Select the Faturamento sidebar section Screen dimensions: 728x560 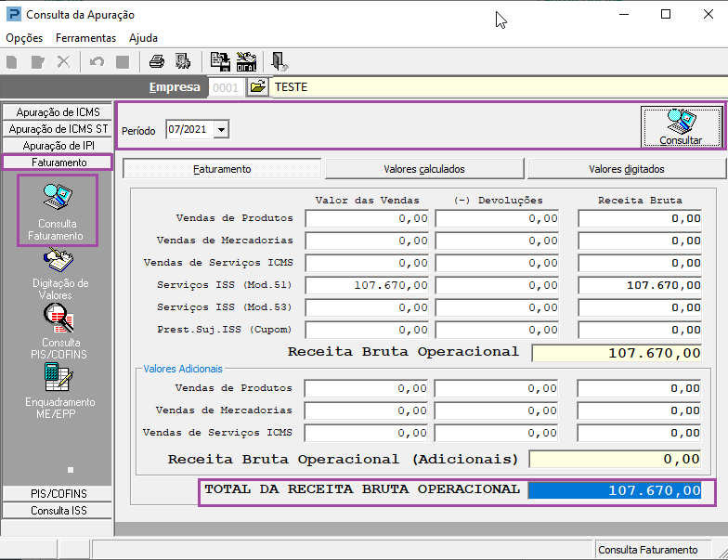click(58, 163)
